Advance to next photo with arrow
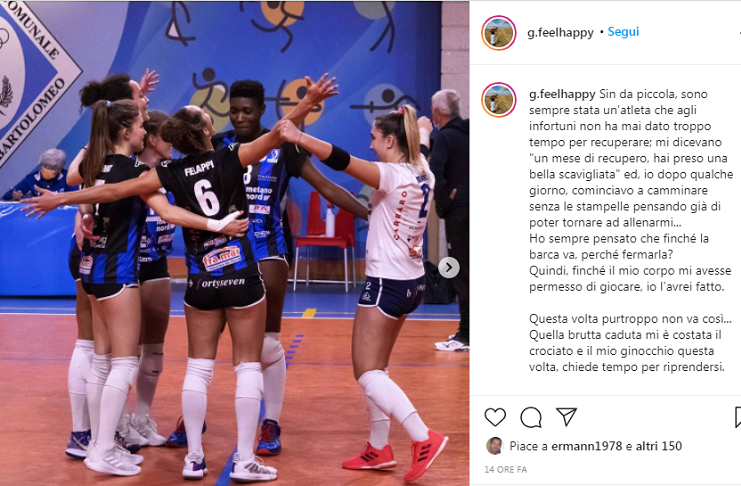The height and width of the screenshot is (486, 741). coord(448,268)
